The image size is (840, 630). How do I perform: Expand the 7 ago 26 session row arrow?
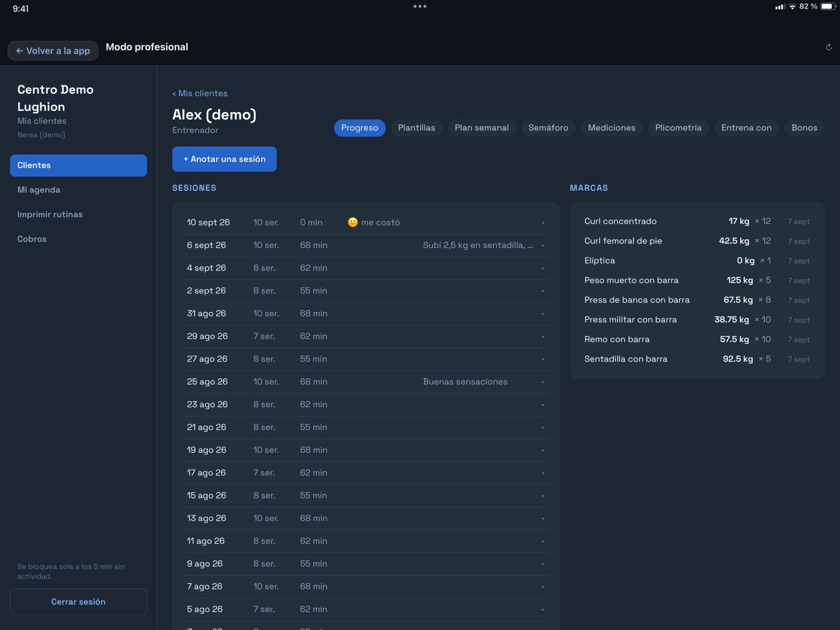(x=543, y=587)
